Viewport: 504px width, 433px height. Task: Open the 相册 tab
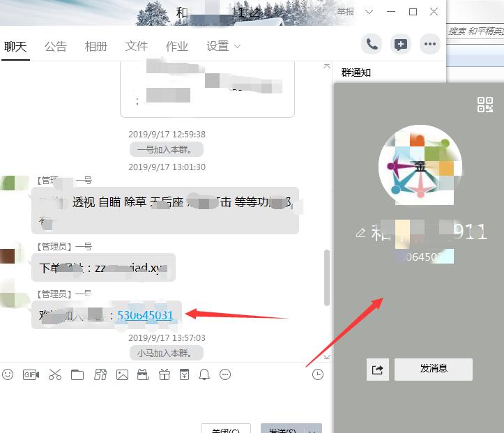click(x=96, y=46)
